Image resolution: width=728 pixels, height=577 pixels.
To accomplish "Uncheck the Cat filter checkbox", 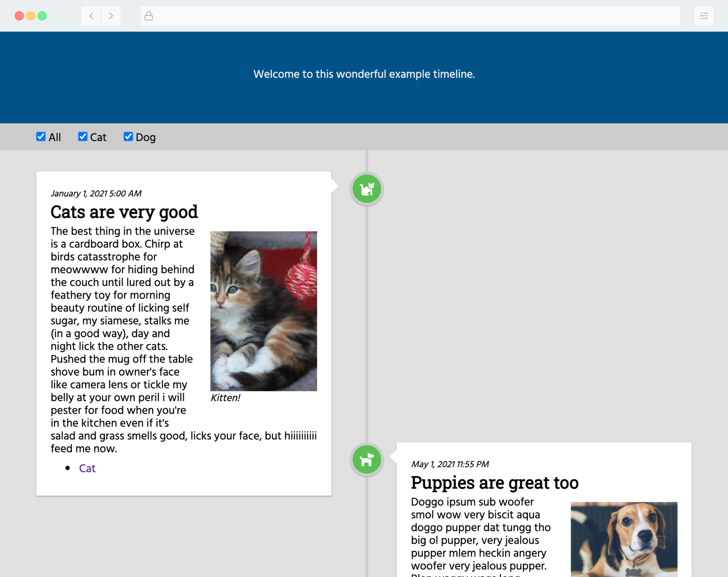I will (83, 136).
